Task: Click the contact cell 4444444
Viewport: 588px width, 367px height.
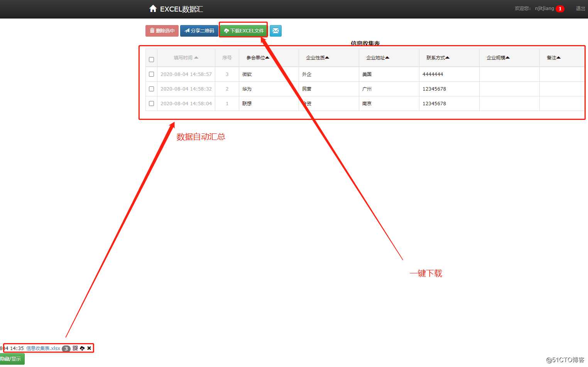Action: coord(449,74)
